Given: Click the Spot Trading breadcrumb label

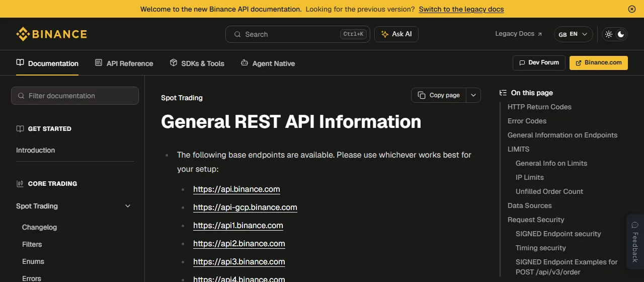Looking at the screenshot, I should 182,98.
